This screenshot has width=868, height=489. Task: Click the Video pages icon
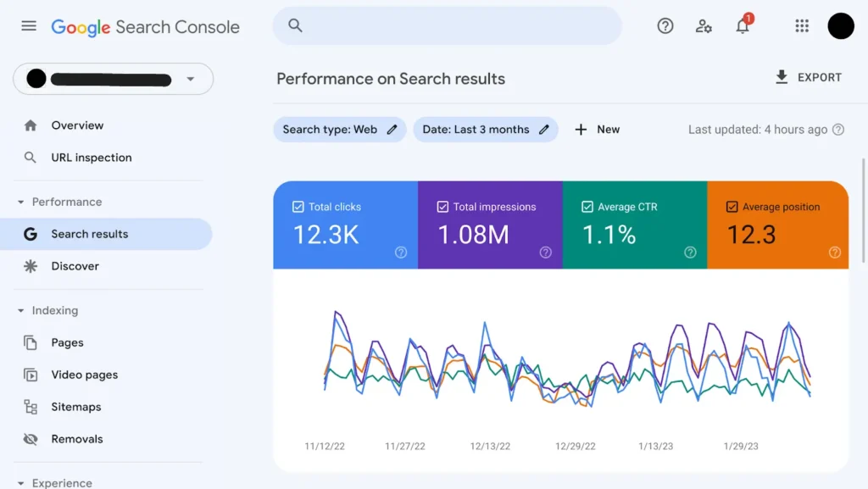pos(31,375)
